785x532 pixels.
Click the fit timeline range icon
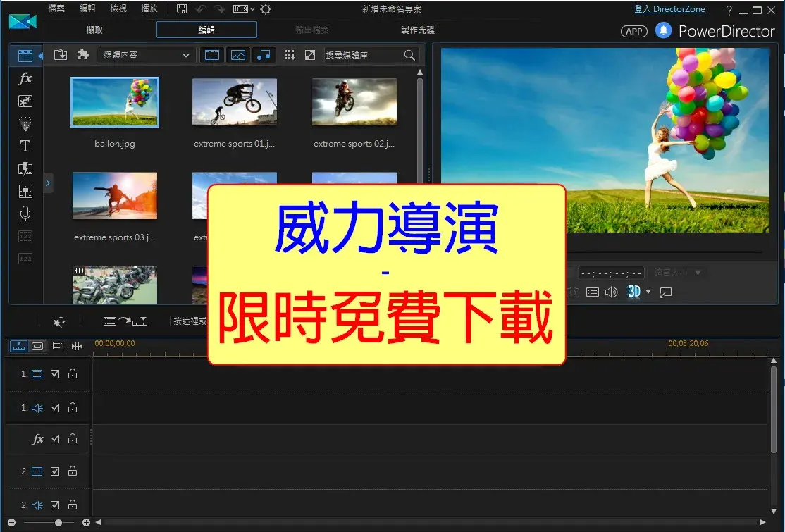click(77, 346)
